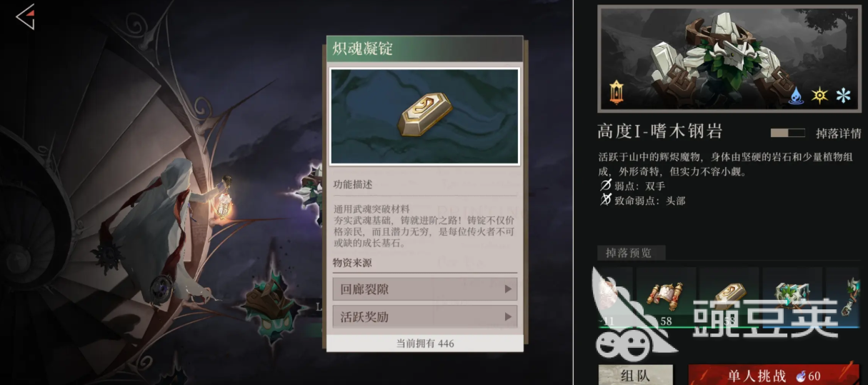Tap the 致命弱点 fatal weakness icon
Screen dimensions: 868x385
point(606,201)
